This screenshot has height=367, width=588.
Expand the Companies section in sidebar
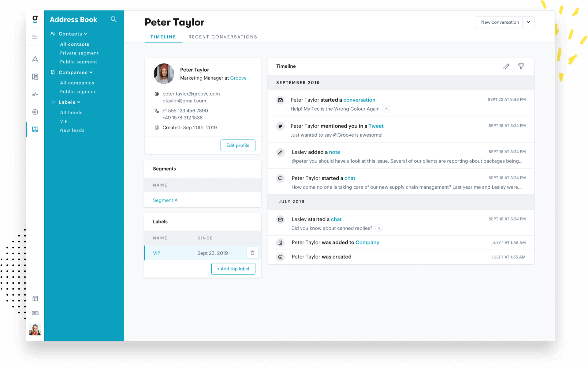(x=75, y=72)
